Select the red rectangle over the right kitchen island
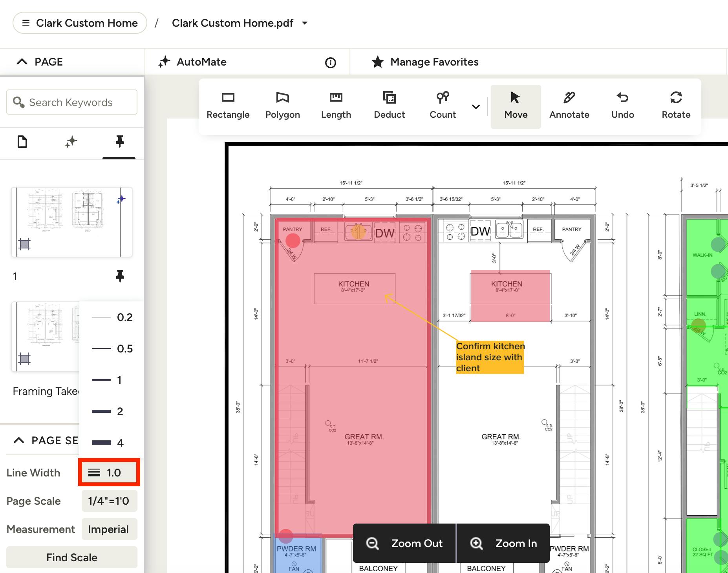 (x=510, y=296)
